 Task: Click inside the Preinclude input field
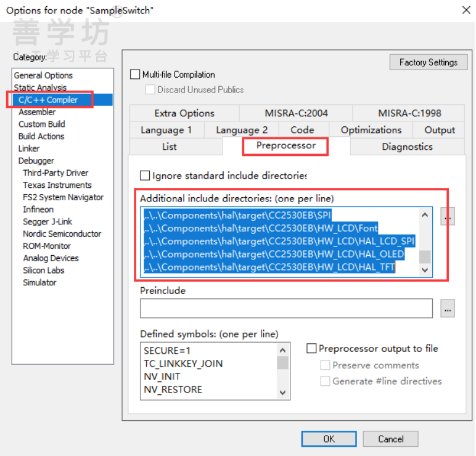286,308
